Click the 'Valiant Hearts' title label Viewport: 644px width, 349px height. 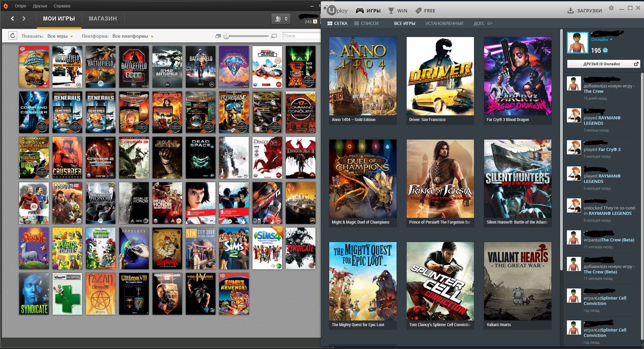(499, 325)
